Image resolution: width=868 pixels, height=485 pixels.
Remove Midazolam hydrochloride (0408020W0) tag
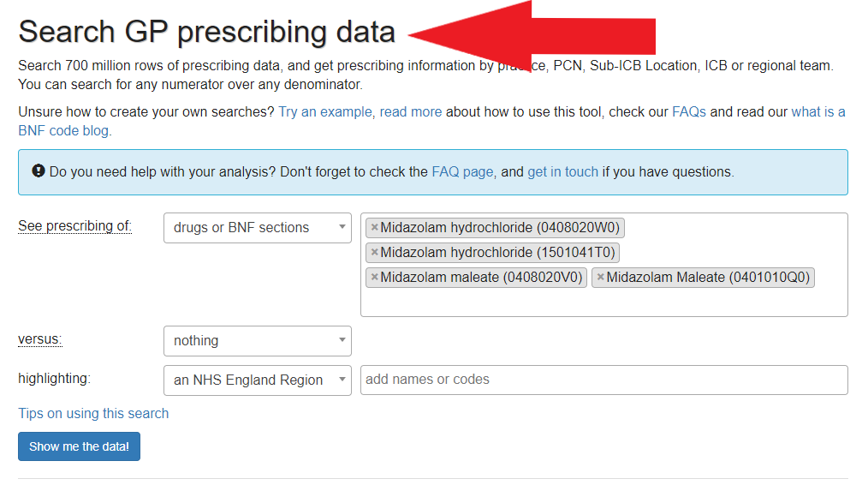(374, 228)
